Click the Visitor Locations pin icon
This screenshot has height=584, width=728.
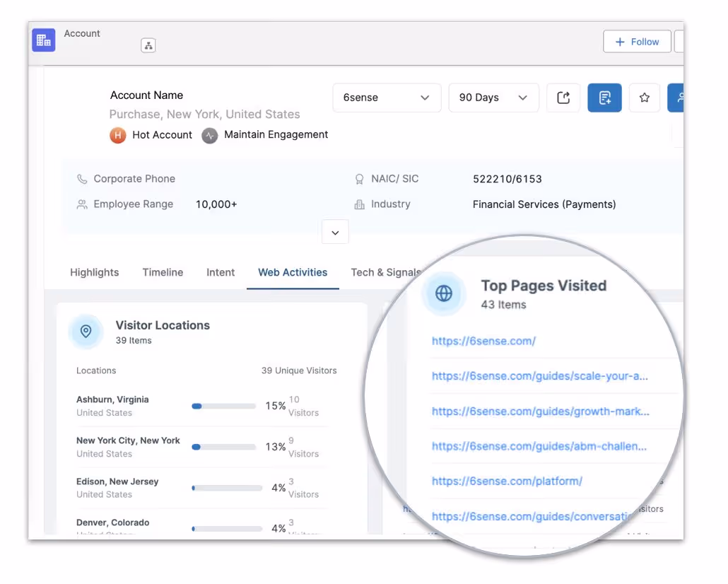click(x=86, y=332)
